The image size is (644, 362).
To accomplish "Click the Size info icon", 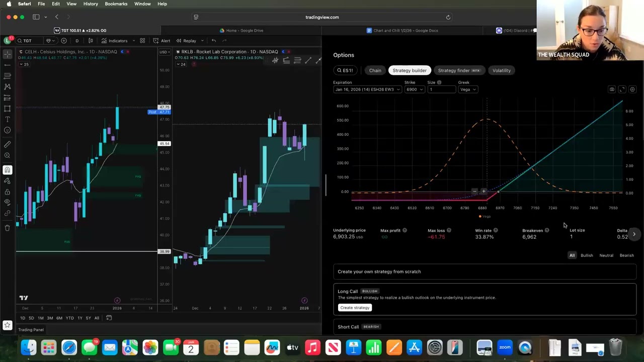I will (x=439, y=82).
